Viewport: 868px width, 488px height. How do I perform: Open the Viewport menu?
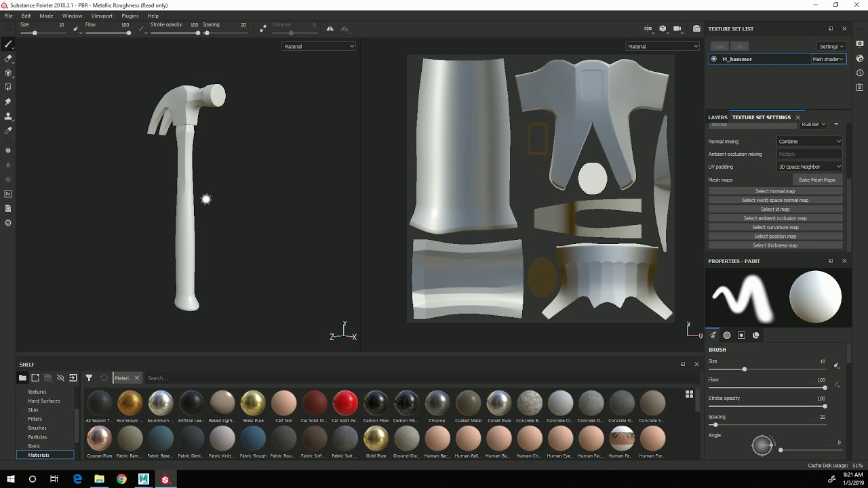click(x=102, y=16)
